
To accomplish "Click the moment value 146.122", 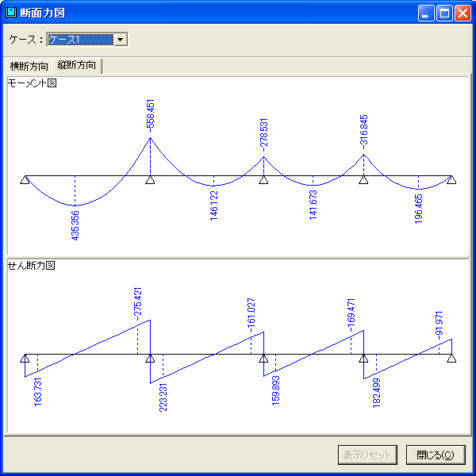I will [214, 205].
